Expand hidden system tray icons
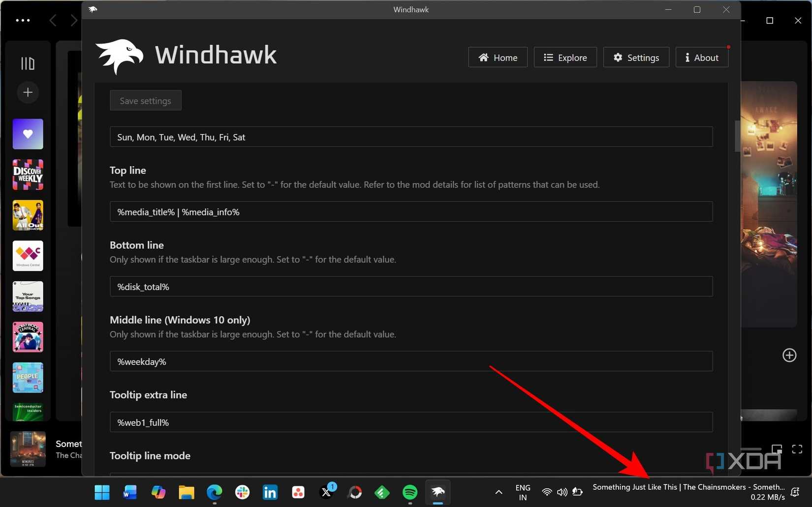Screen dimensions: 812x507 498,492
